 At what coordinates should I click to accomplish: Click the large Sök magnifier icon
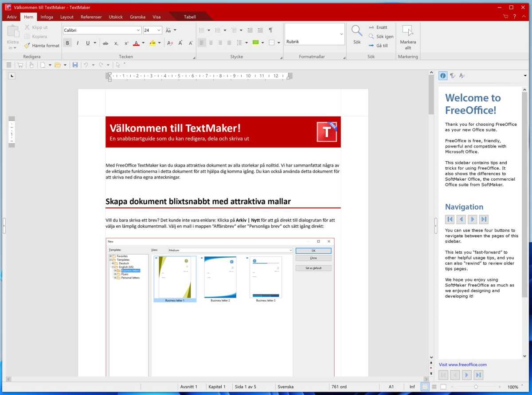(x=357, y=31)
